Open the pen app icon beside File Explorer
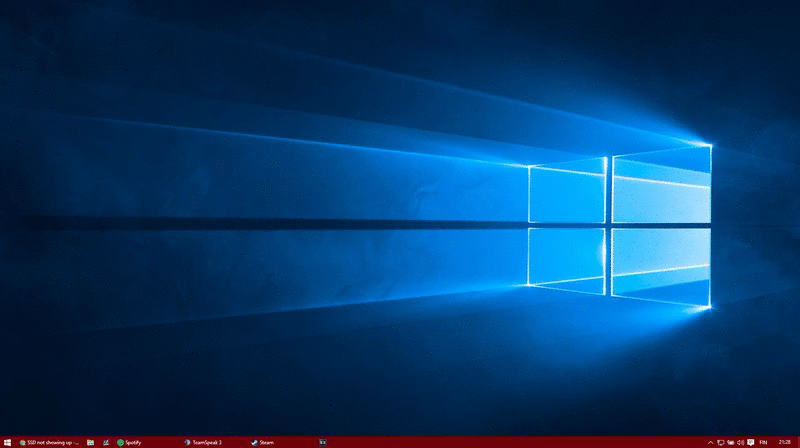 [x=106, y=442]
